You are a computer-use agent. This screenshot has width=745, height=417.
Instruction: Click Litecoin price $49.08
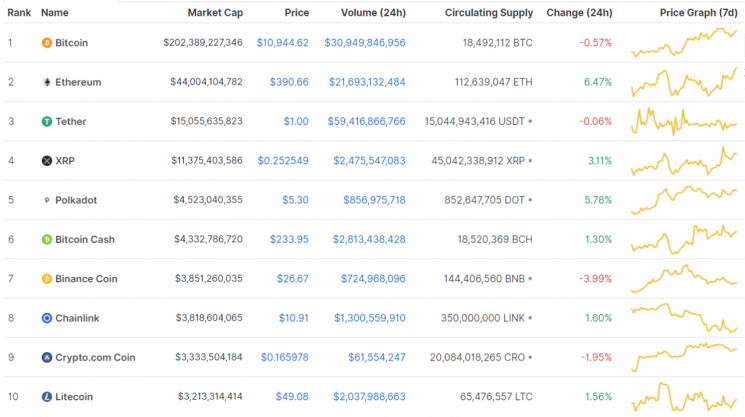[292, 397]
